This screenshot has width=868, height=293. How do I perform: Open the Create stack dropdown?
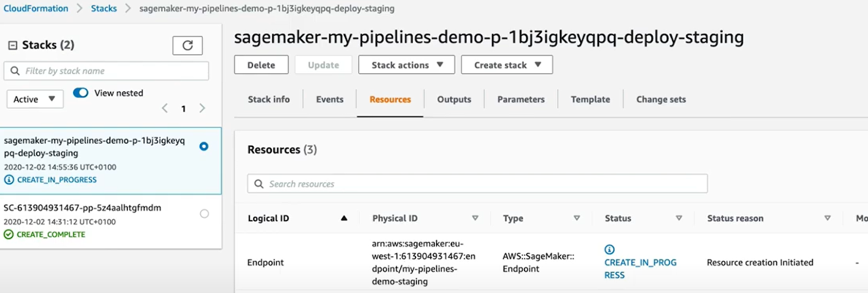[507, 65]
